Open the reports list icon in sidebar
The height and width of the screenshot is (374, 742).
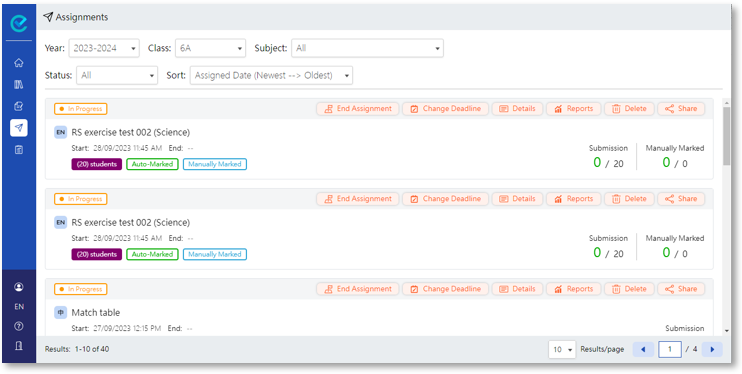click(19, 150)
